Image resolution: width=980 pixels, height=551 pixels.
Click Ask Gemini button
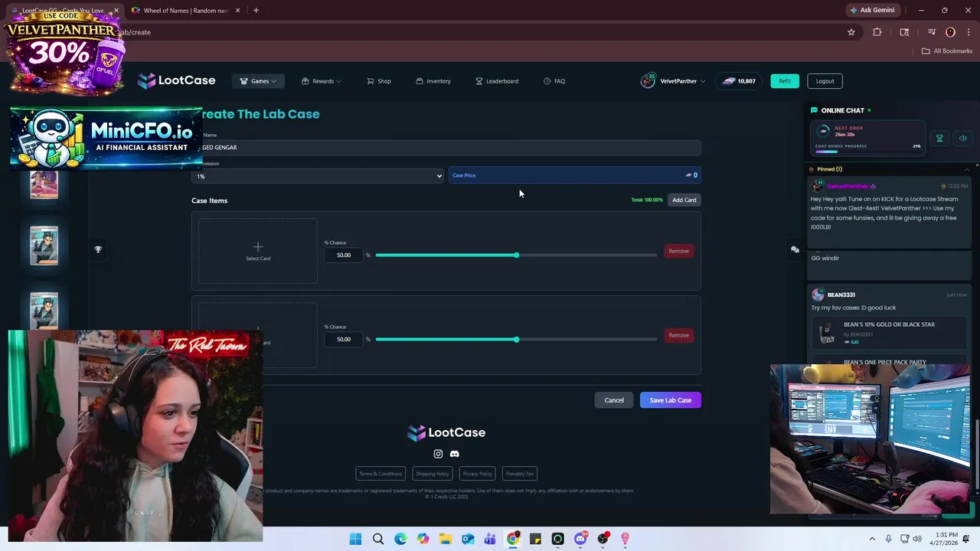tap(872, 11)
